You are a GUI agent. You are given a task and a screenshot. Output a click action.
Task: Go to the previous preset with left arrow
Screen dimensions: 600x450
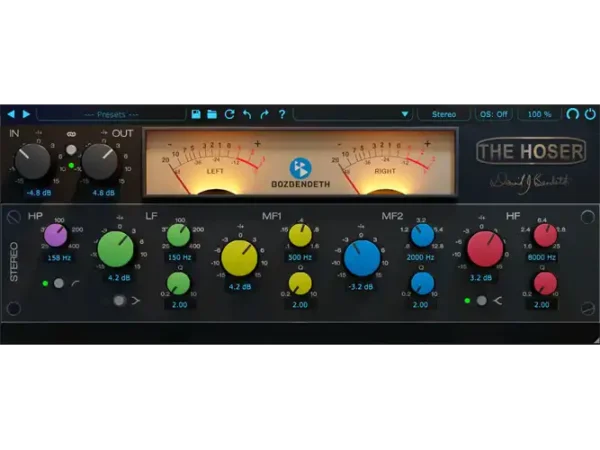tap(11, 114)
